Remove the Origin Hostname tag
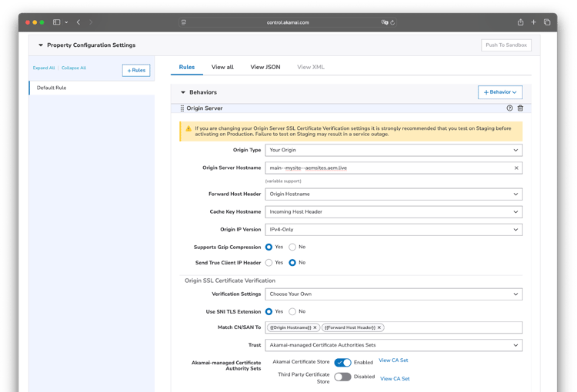This screenshot has width=577, height=392. pos(315,327)
